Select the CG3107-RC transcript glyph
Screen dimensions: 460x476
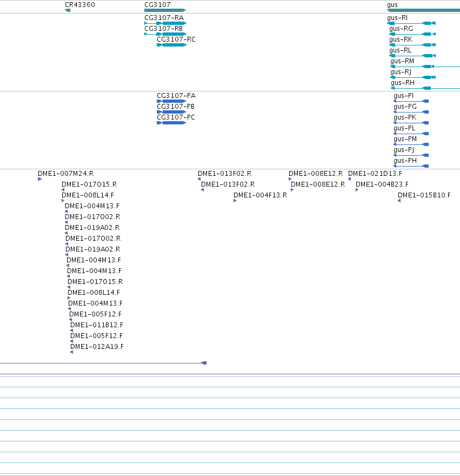click(171, 45)
